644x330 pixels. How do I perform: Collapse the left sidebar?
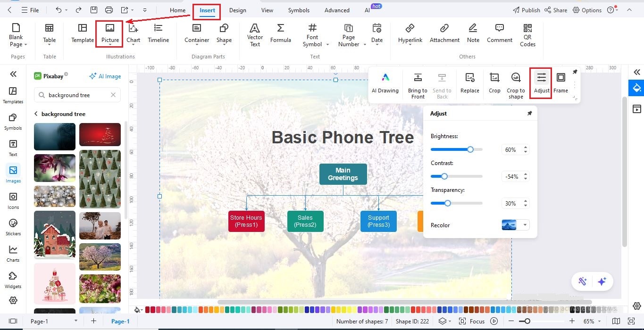tap(13, 74)
